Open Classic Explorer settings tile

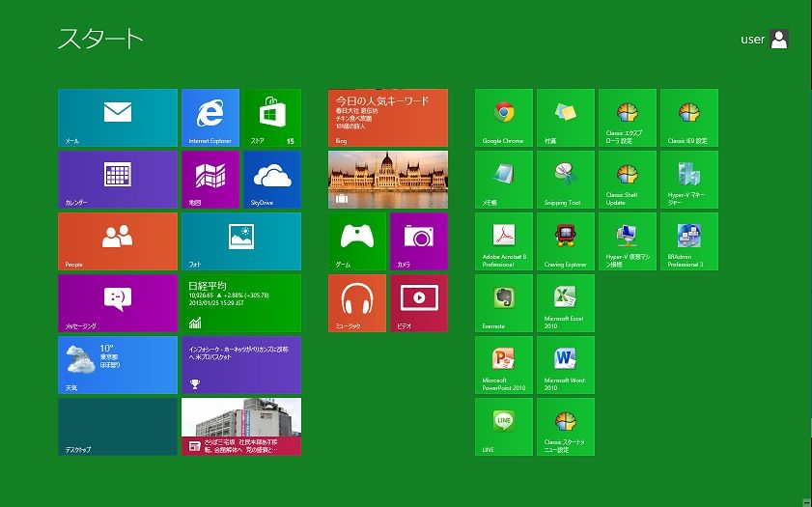pyautogui.click(x=628, y=118)
